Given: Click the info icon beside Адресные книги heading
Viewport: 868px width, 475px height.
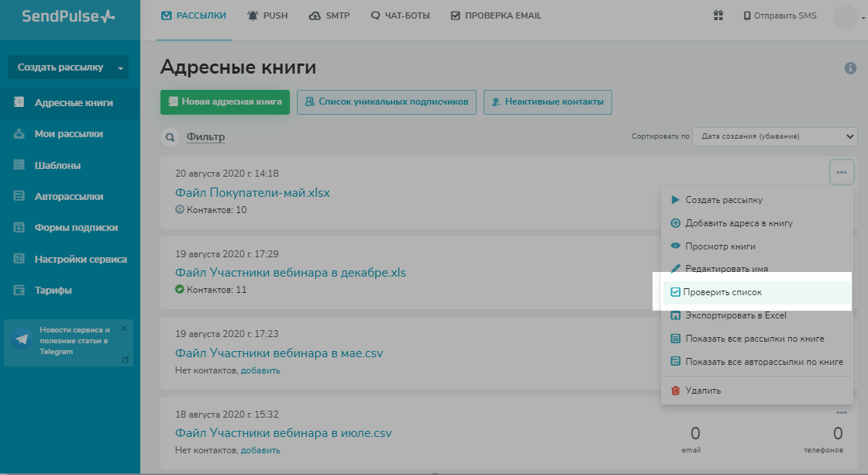Looking at the screenshot, I should tap(850, 68).
